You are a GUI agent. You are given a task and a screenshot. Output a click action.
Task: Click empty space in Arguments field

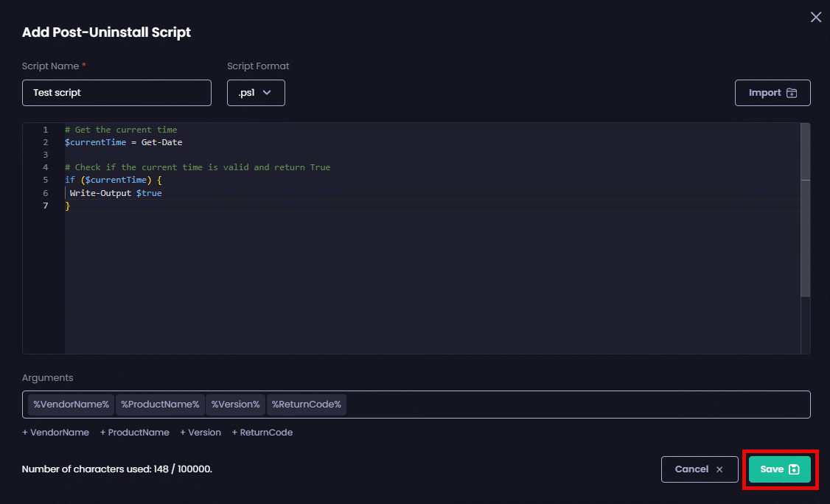tap(575, 405)
